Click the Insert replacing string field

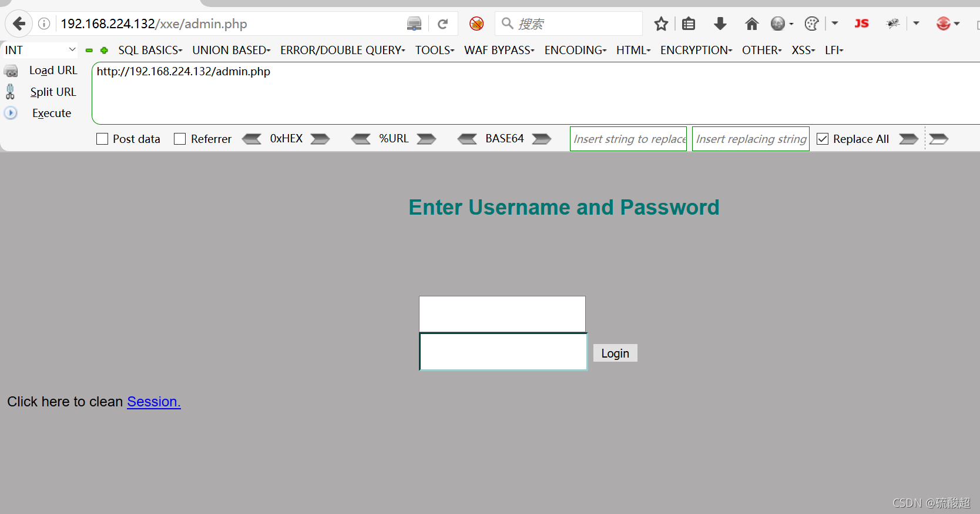(751, 139)
